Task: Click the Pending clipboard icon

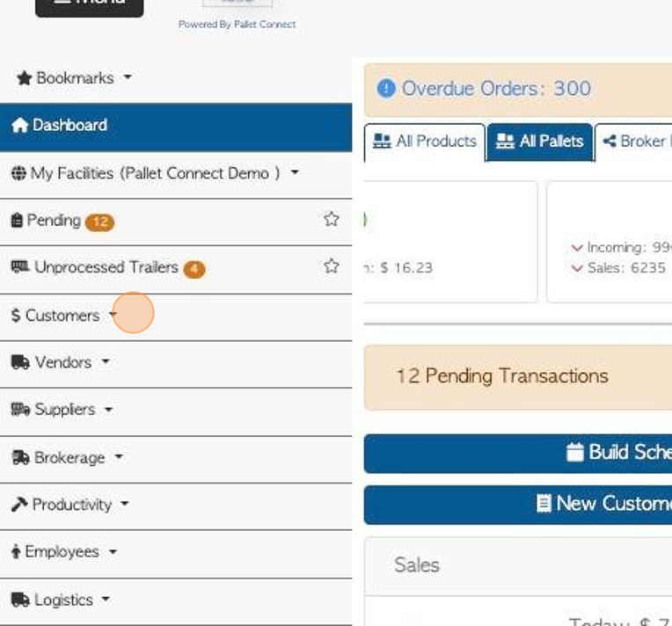Action: (x=17, y=221)
